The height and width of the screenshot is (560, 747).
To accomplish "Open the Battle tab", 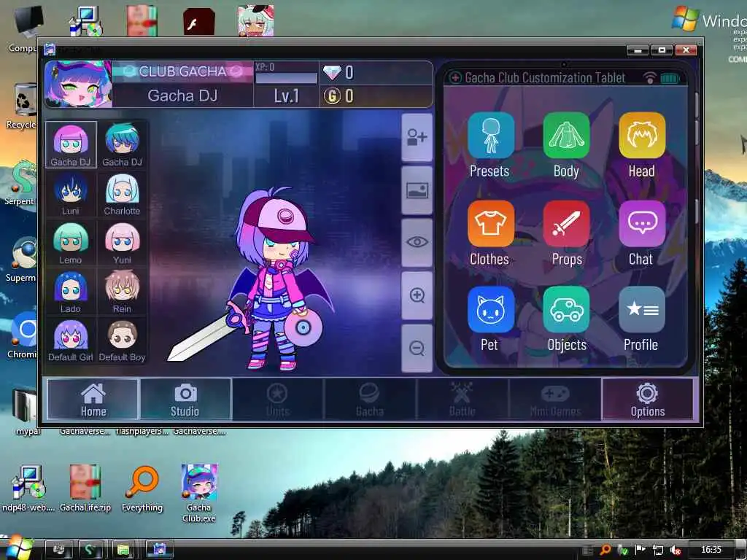I will (462, 400).
